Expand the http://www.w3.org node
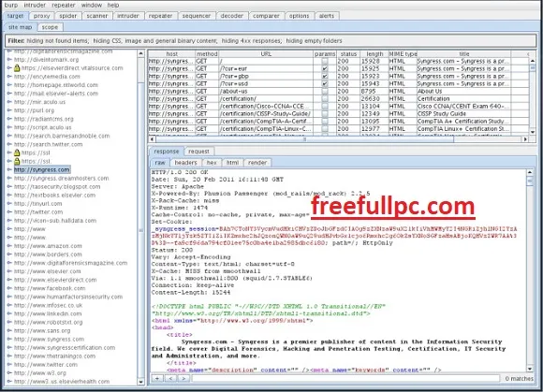 (x=9, y=373)
